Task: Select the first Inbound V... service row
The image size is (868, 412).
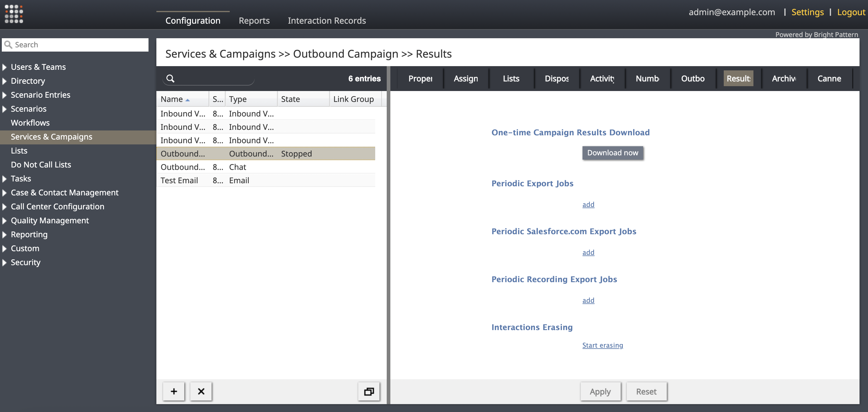Action: [x=266, y=114]
